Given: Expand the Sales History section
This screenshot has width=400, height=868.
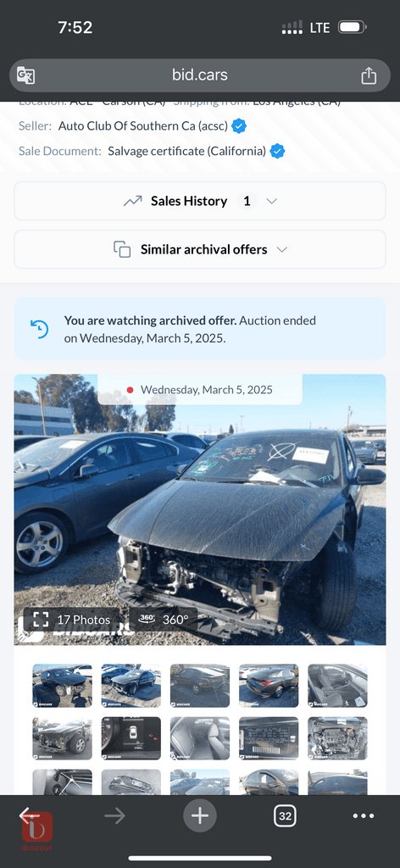Looking at the screenshot, I should 200,201.
